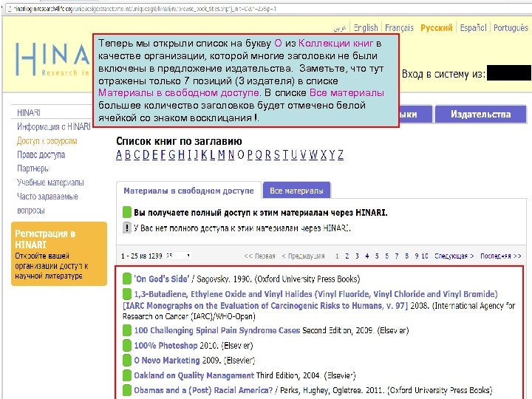This screenshot has width=532, height=399.
Task: Open the Издательства tab
Action: (481, 115)
